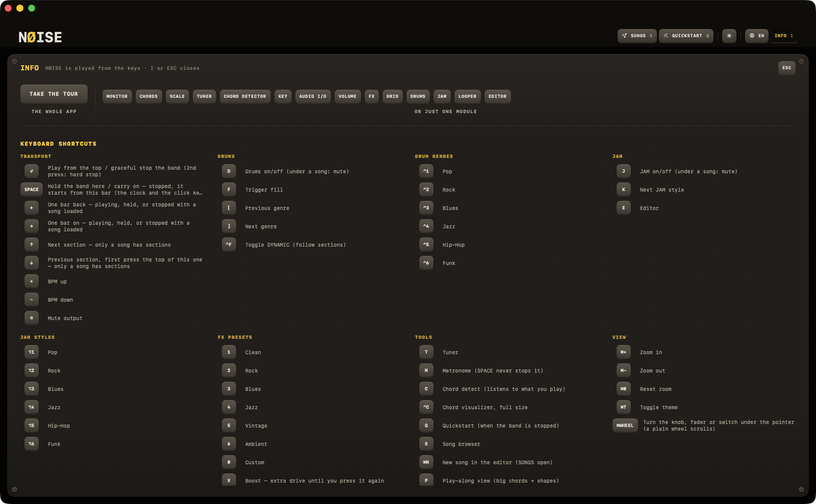816x504 pixels.
Task: Click the NØISE logo
Action: click(x=40, y=37)
